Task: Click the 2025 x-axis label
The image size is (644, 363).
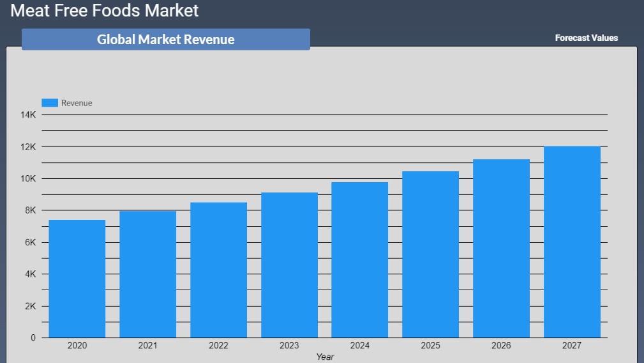Action: pos(430,346)
